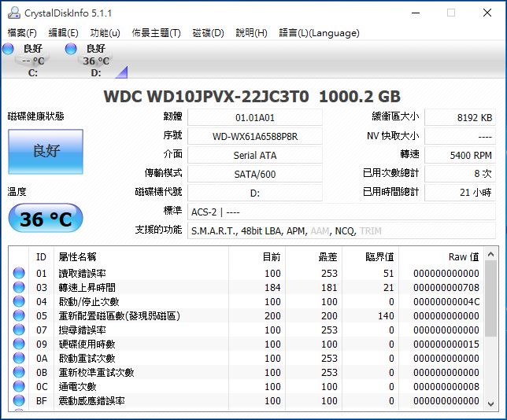Screen dimensions: 507x420
Task: Select the 重新配置磁區數(發現弱磁區) attribute name
Action: tap(120, 316)
